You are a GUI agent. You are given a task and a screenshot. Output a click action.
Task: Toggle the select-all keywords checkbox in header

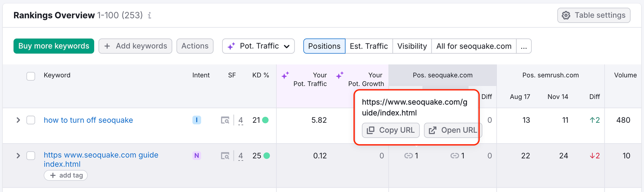click(31, 76)
